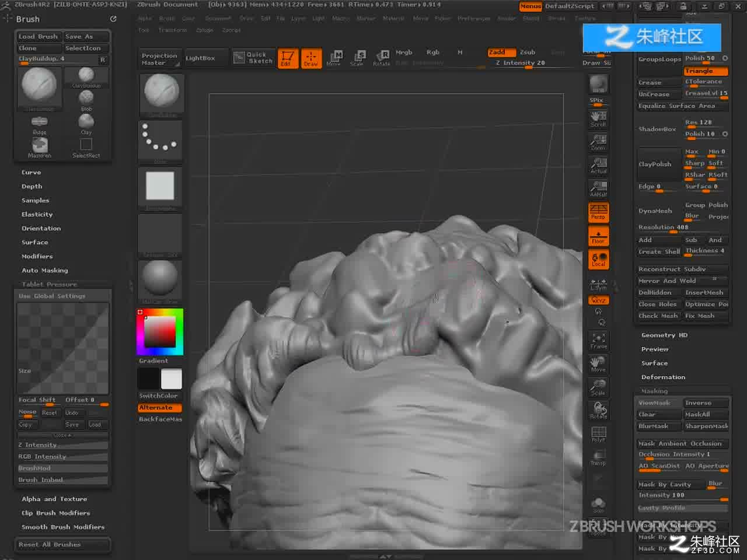
Task: Activate the Draw mode button
Action: [x=310, y=58]
